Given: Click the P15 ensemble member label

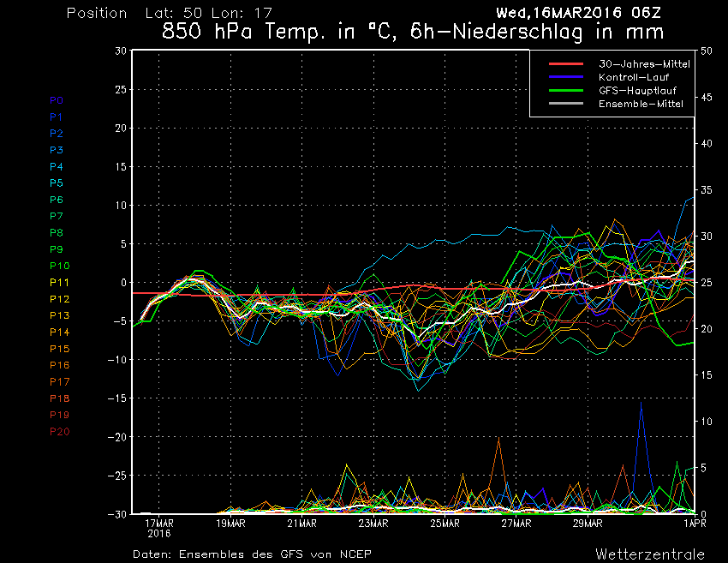Looking at the screenshot, I should [60, 349].
